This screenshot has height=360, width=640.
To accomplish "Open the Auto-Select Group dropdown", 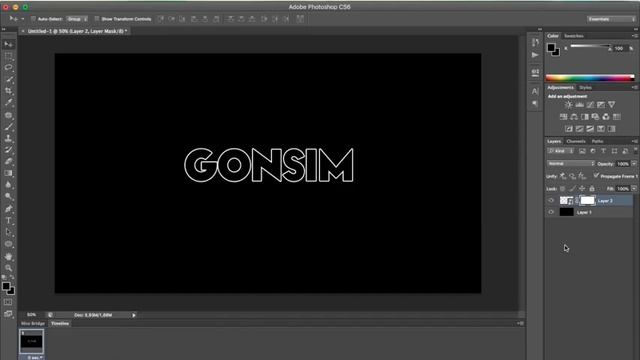I will [77, 19].
